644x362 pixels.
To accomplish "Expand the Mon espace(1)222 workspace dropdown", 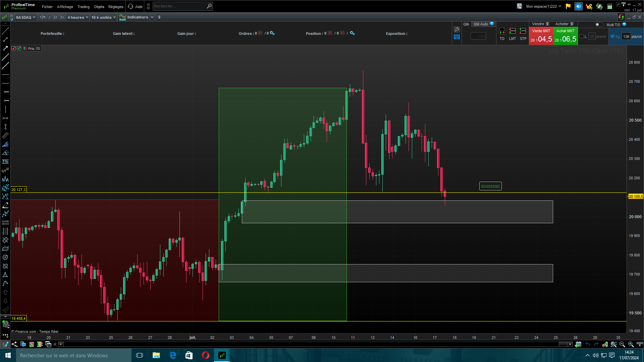I will (x=543, y=6).
